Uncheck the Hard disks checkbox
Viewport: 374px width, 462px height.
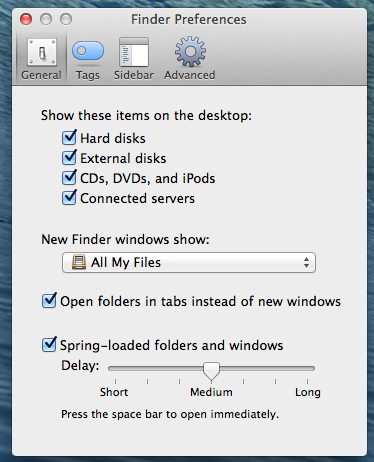[69, 137]
